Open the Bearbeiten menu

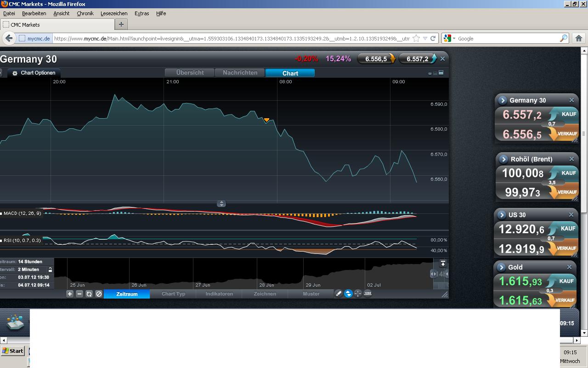click(34, 13)
